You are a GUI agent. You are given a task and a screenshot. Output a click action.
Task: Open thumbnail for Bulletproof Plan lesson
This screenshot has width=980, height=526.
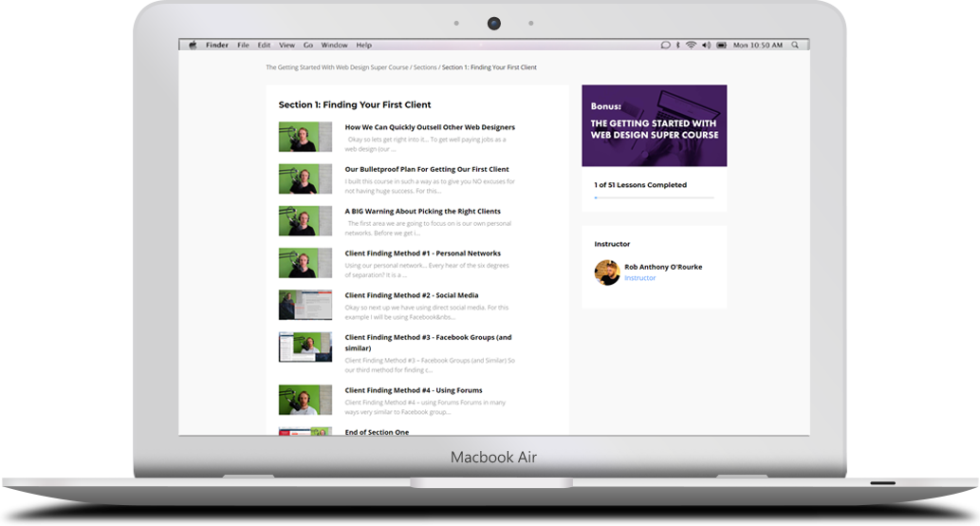pyautogui.click(x=305, y=178)
